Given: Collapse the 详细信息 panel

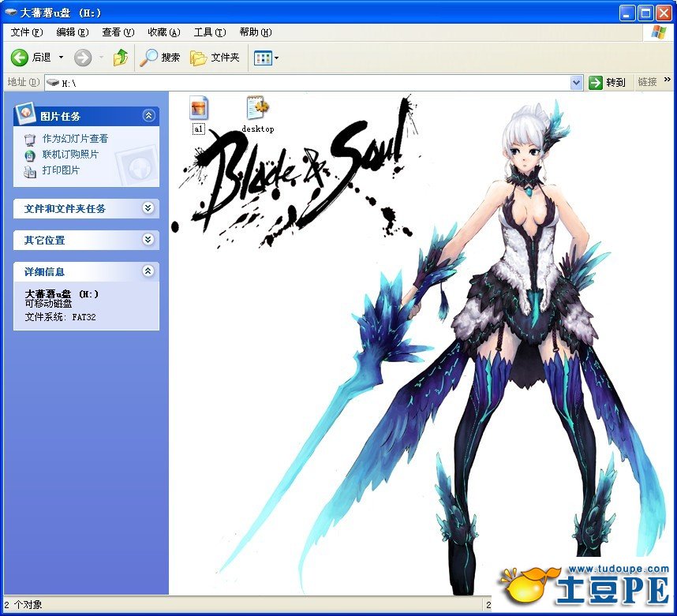Looking at the screenshot, I should 148,271.
